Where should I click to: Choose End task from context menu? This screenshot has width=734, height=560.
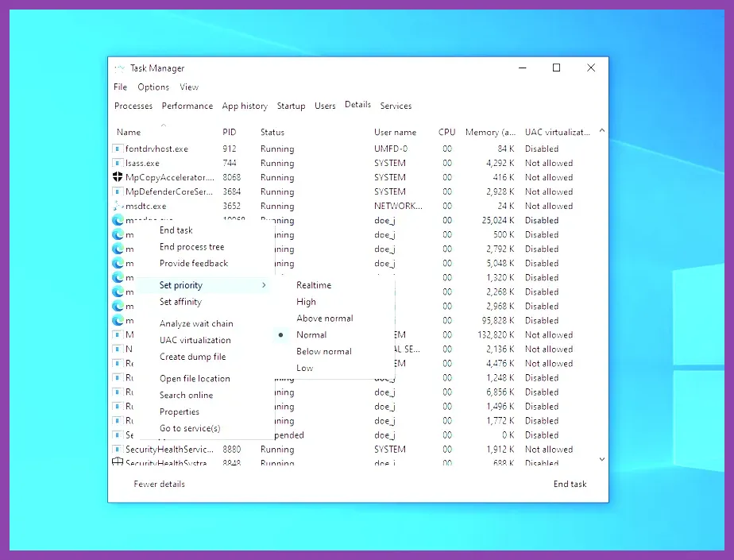tap(176, 230)
